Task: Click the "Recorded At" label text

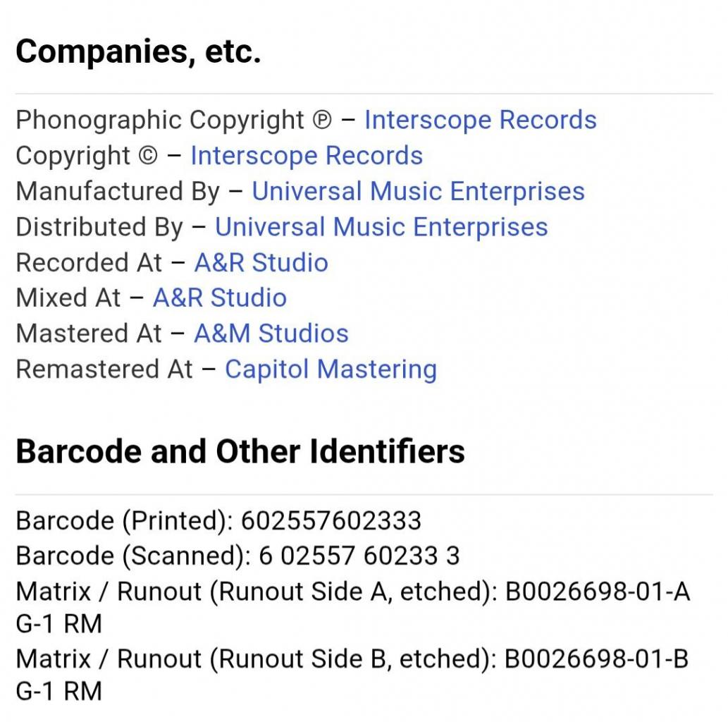Action: [x=89, y=263]
